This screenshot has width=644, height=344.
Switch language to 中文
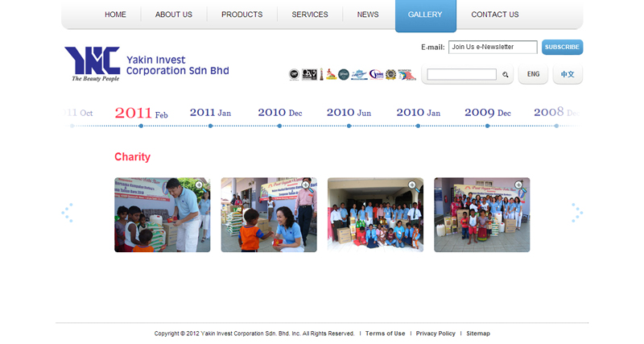click(568, 74)
